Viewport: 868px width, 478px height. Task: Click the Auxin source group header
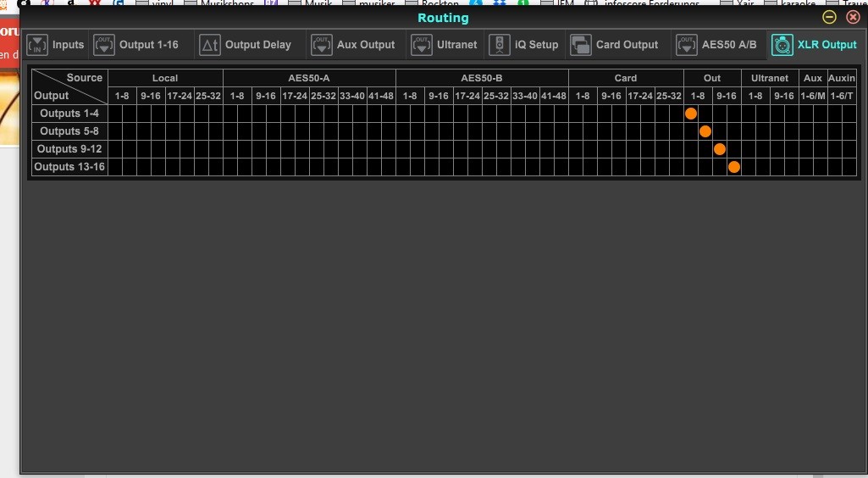[842, 78]
